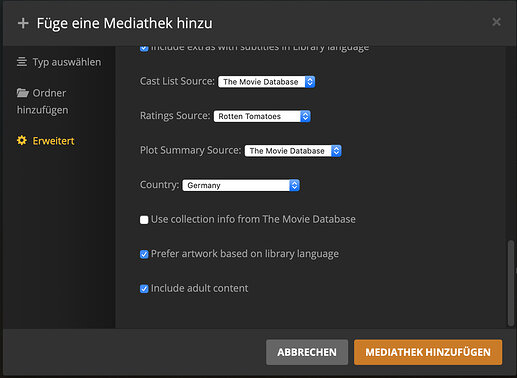Toggle Include adult content checkbox
Image resolution: width=517 pixels, height=378 pixels.
(144, 289)
